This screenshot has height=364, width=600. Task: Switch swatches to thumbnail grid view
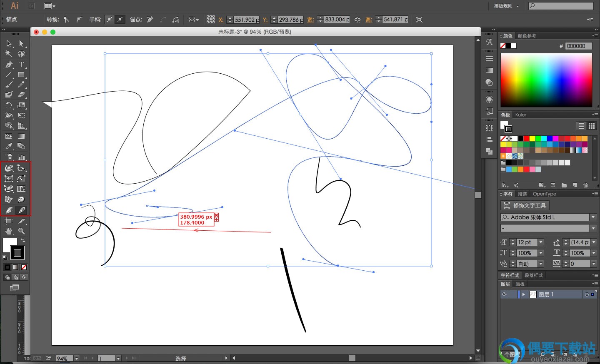591,126
